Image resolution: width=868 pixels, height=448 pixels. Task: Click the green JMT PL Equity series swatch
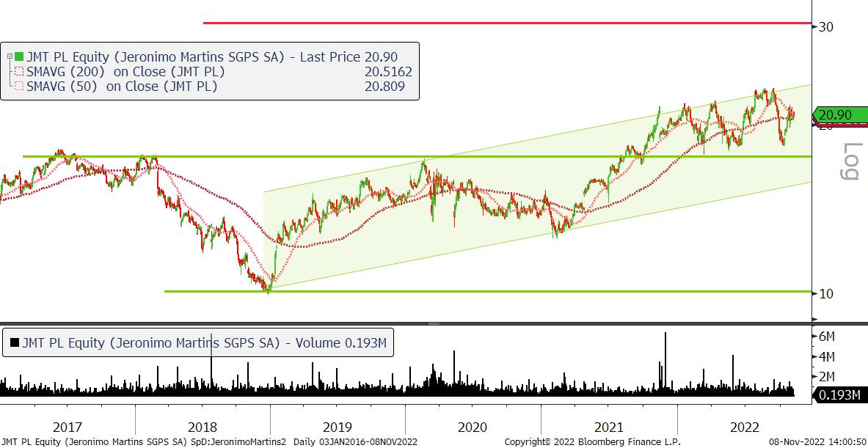pos(19,56)
